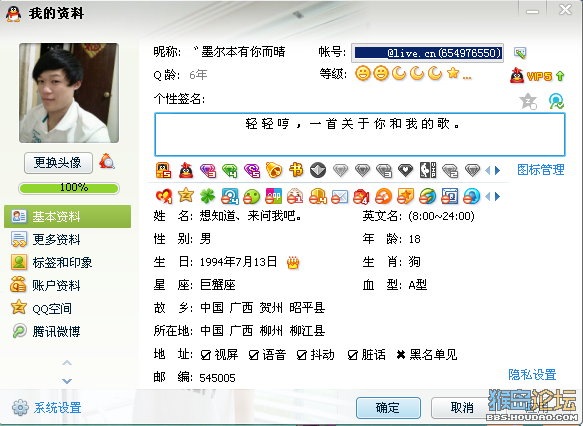583x426 pixels.
Task: Click the purple S diamond level 5 icon
Action: (x=252, y=171)
